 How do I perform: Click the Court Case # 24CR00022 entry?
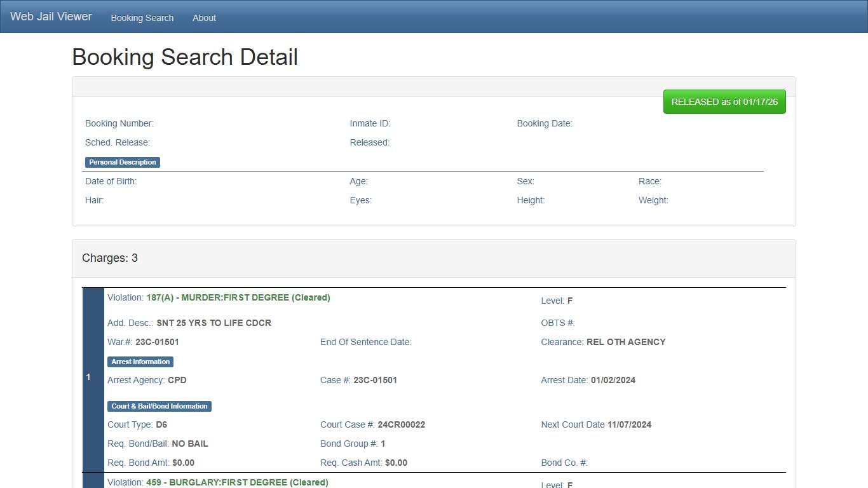373,424
